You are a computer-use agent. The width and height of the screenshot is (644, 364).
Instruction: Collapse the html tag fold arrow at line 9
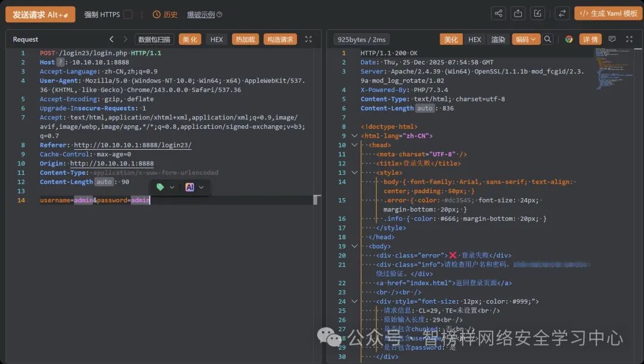click(x=354, y=135)
